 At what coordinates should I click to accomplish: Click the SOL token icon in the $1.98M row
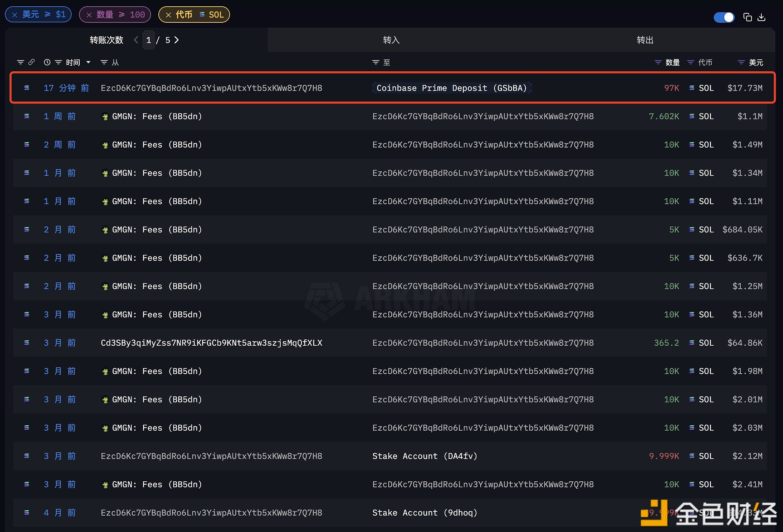pos(692,371)
